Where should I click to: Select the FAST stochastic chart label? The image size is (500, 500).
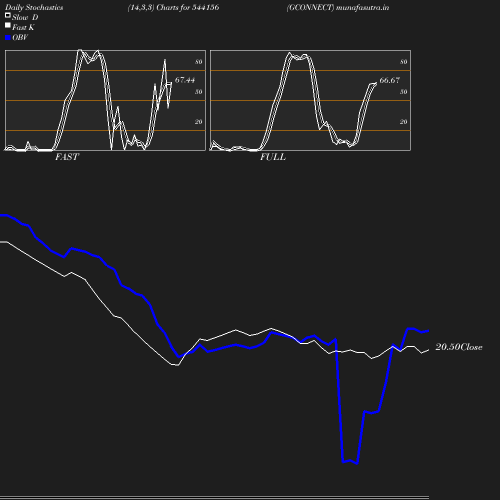[x=67, y=157]
